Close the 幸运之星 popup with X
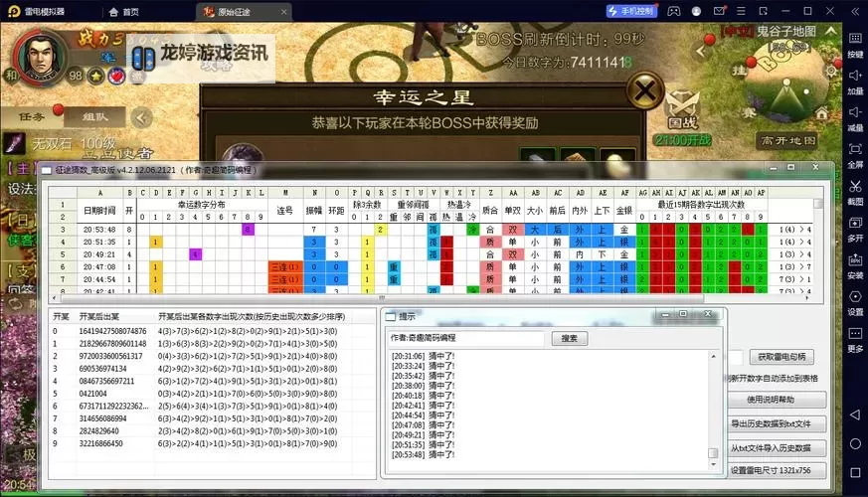 [x=645, y=92]
